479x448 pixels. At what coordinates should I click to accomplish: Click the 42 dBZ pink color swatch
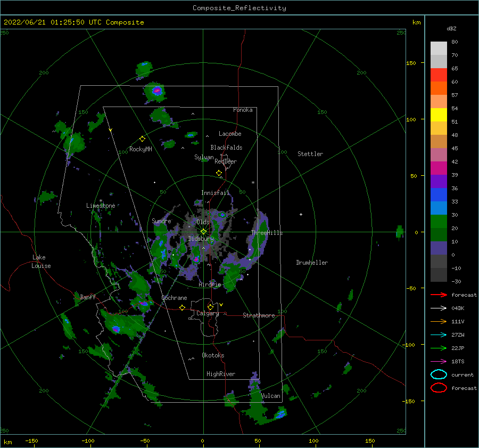[x=439, y=154]
